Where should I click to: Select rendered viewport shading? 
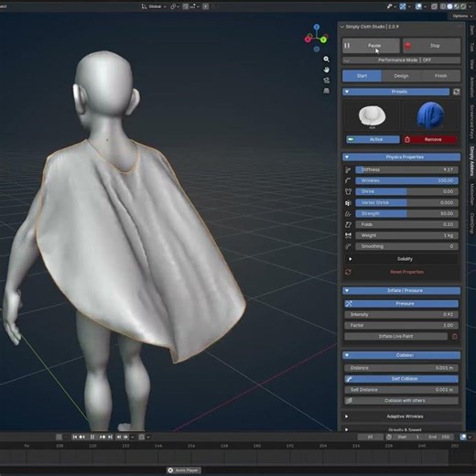point(463,6)
